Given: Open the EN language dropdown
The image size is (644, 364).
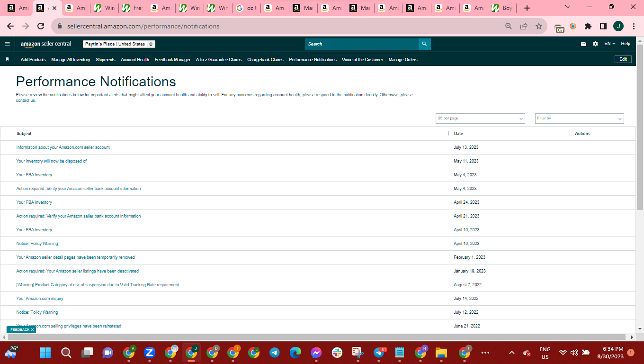Looking at the screenshot, I should coord(609,44).
